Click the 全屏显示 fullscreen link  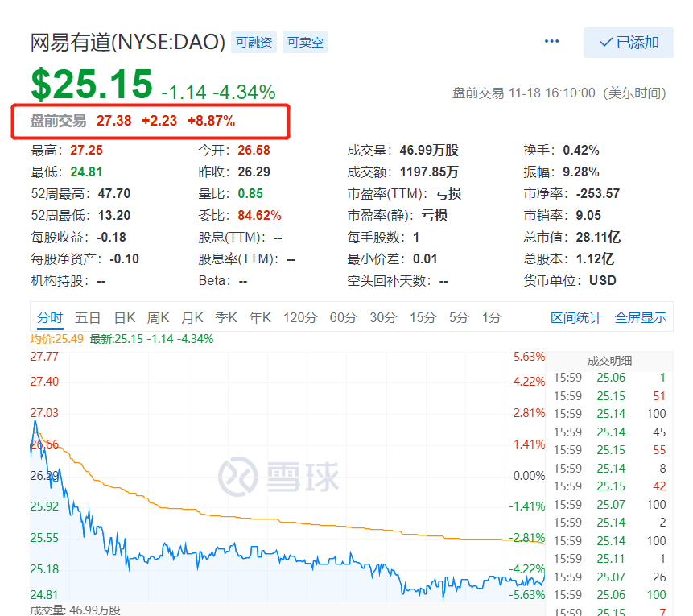(x=641, y=317)
